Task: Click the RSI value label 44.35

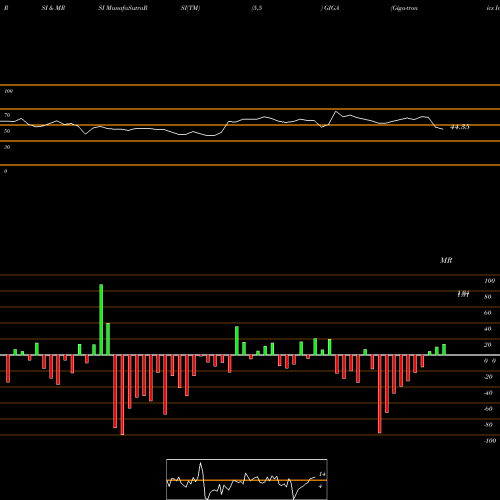Action: click(x=460, y=127)
